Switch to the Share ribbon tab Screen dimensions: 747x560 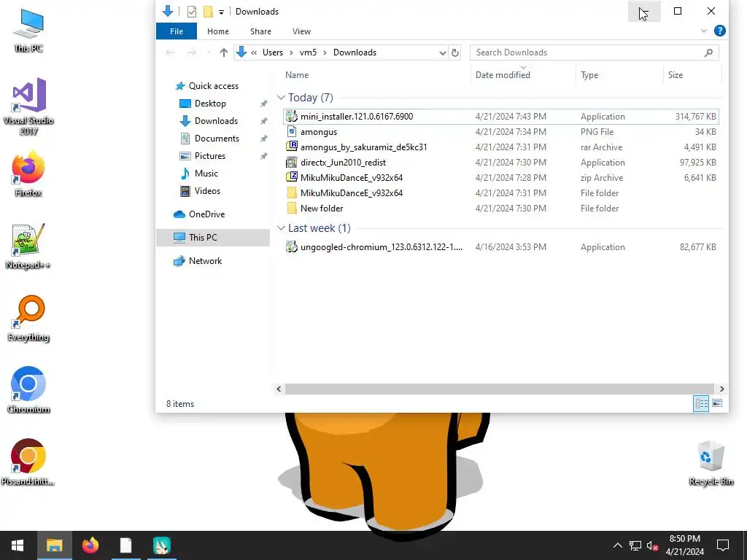[x=260, y=31]
